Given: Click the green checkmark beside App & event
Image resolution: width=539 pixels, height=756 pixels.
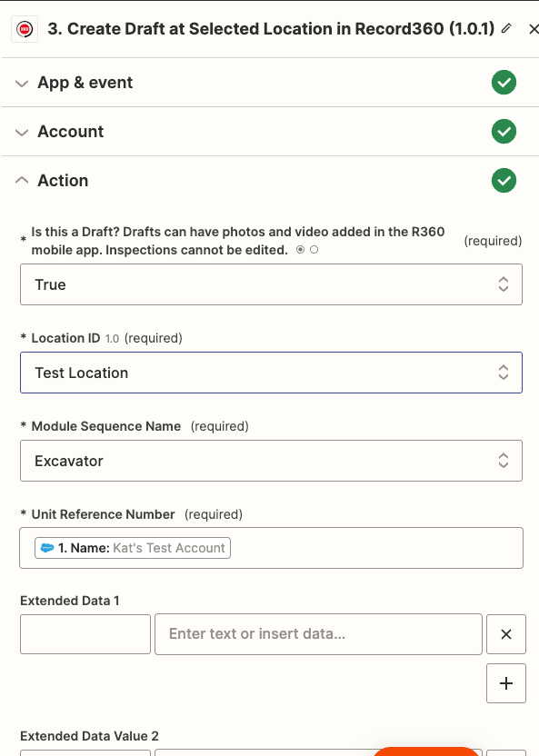Looking at the screenshot, I should [504, 82].
